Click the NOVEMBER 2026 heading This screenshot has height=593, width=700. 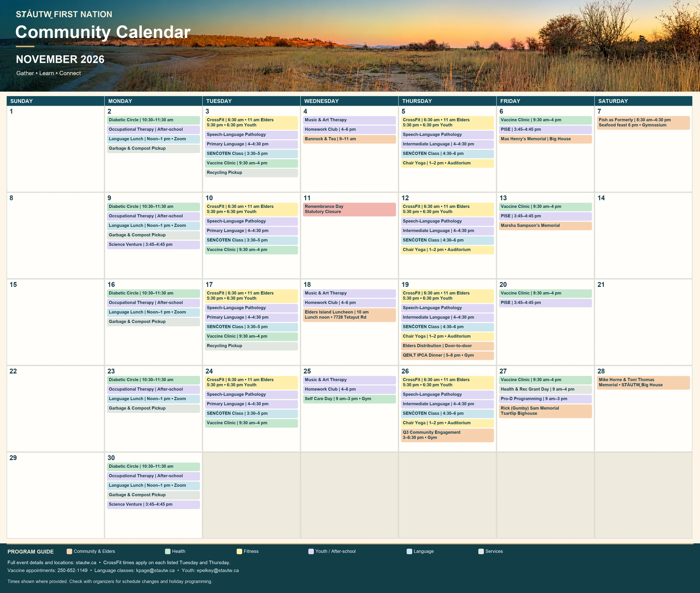pos(60,59)
